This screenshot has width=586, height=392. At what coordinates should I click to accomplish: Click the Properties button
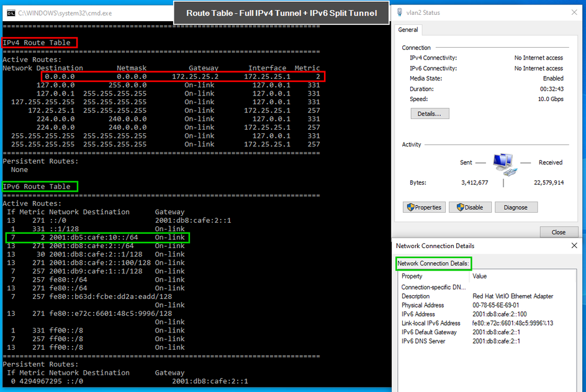pyautogui.click(x=424, y=207)
